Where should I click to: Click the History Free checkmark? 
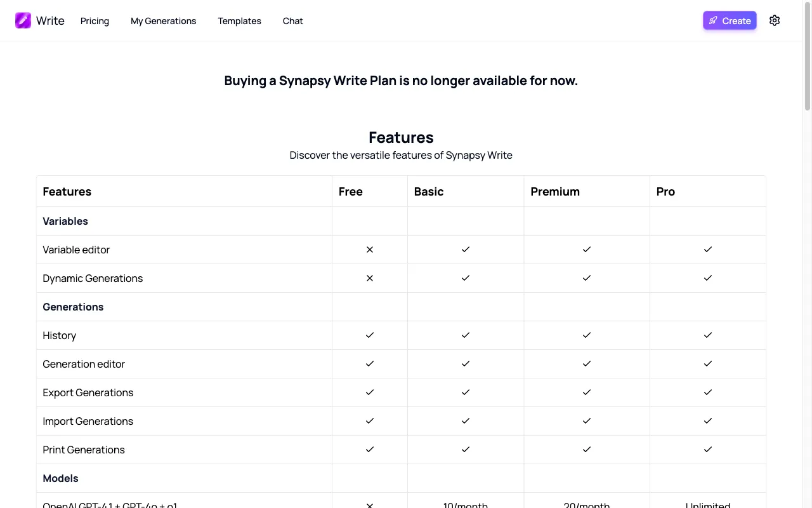pyautogui.click(x=370, y=335)
